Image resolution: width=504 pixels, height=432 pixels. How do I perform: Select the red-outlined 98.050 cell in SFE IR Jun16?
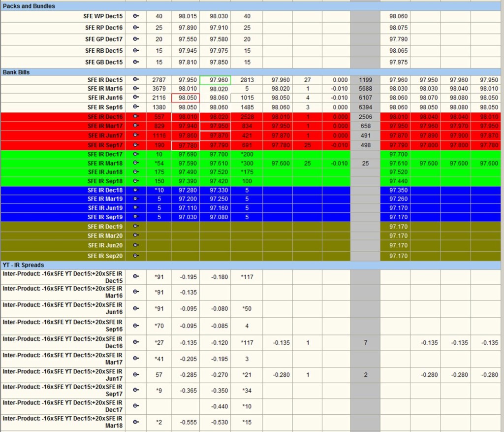tap(186, 98)
